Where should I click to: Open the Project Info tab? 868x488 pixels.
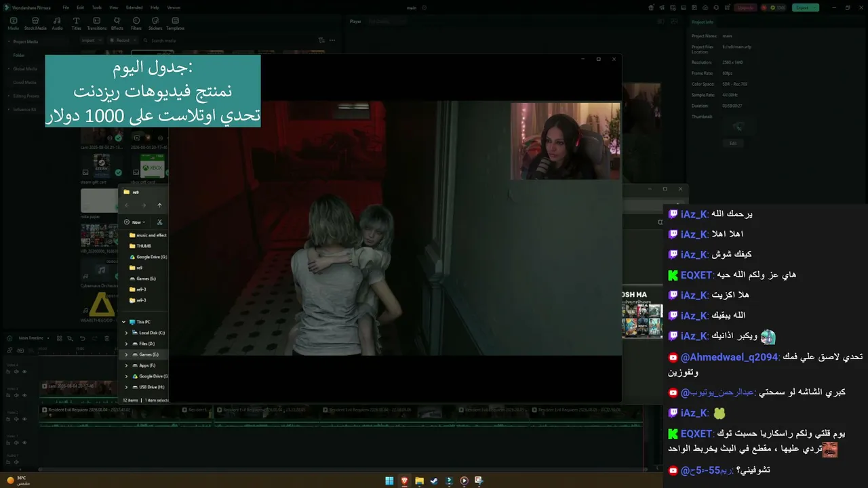point(703,22)
